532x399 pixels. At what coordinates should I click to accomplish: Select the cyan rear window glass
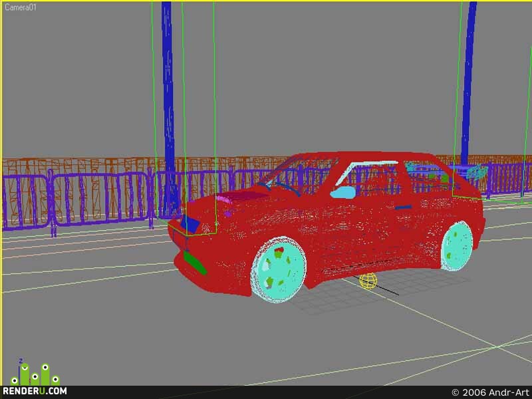(x=429, y=173)
